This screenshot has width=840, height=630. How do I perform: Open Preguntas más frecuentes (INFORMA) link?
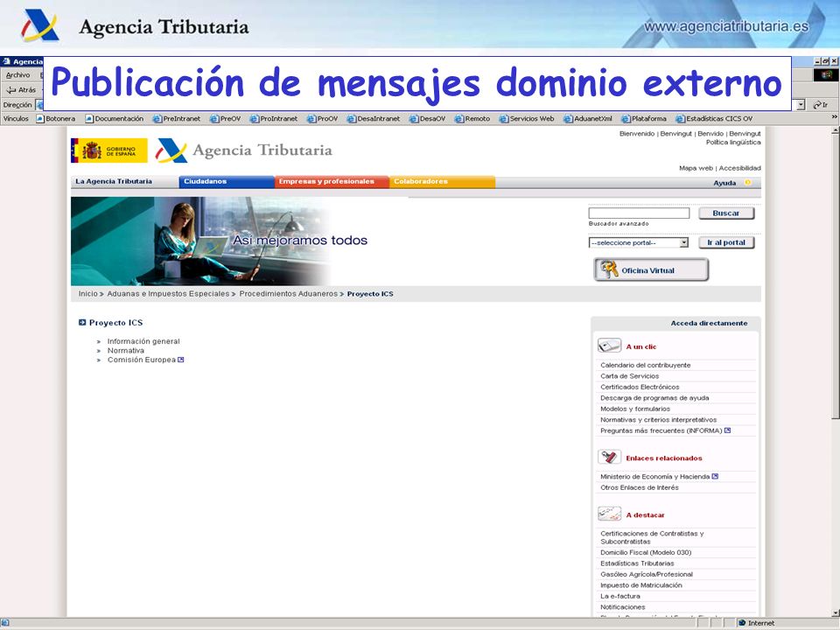point(661,430)
